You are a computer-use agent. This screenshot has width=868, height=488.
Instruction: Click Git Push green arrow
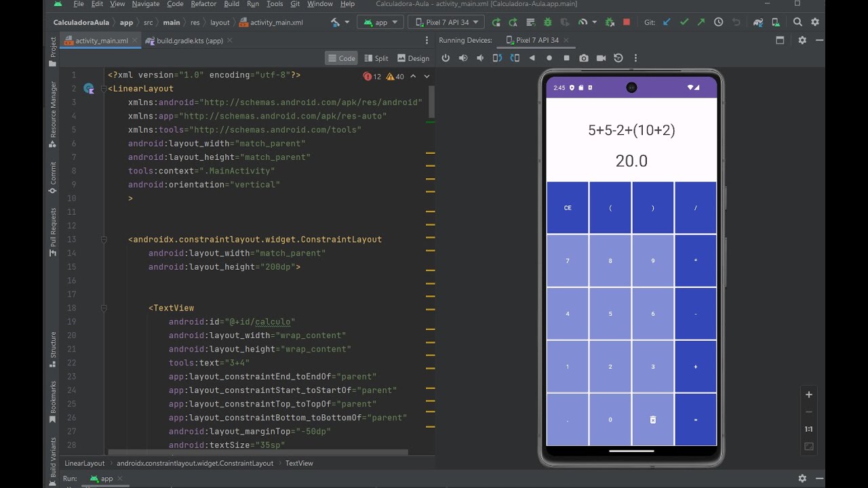[701, 22]
